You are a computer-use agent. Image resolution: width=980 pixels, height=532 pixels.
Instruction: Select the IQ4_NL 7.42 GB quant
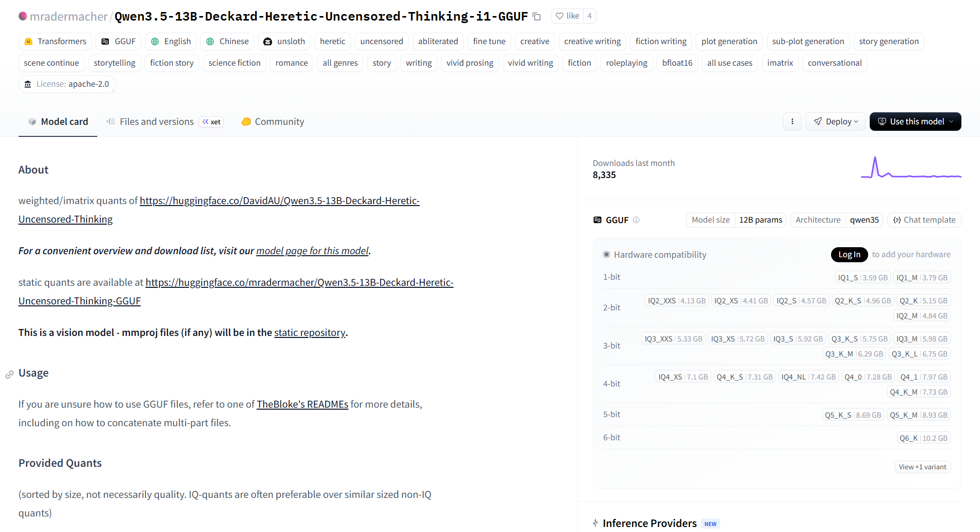(x=808, y=377)
